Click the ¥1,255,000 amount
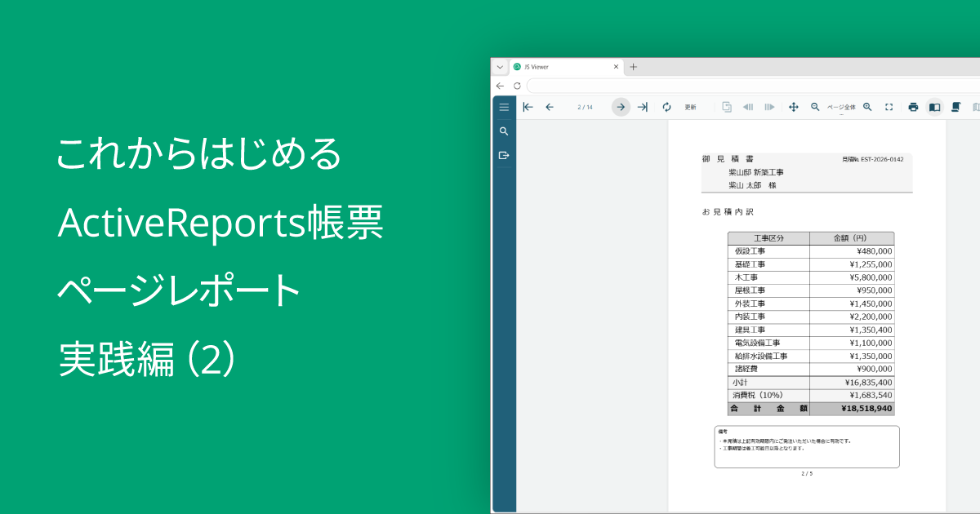This screenshot has height=514, width=980. (871, 264)
